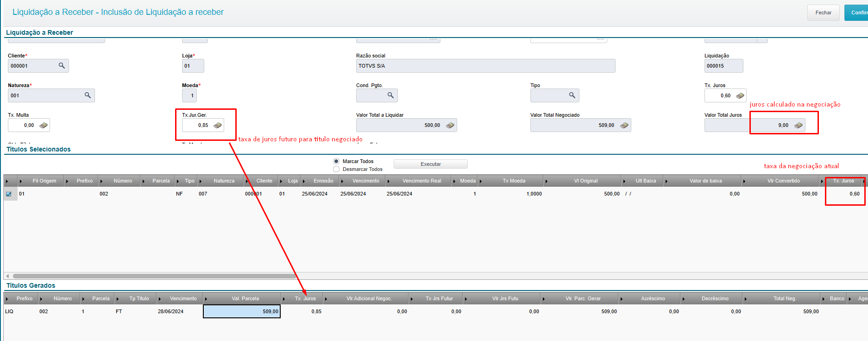Click the Cond. Pgto. search magnifier

coord(390,95)
